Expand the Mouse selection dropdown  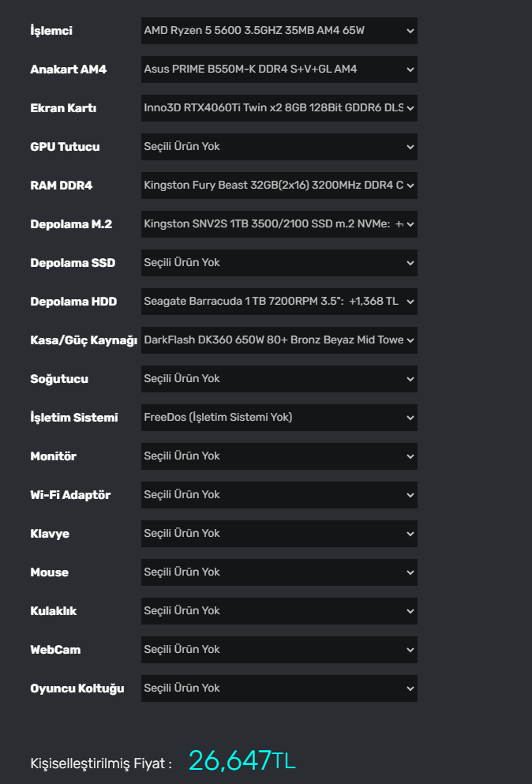click(279, 572)
